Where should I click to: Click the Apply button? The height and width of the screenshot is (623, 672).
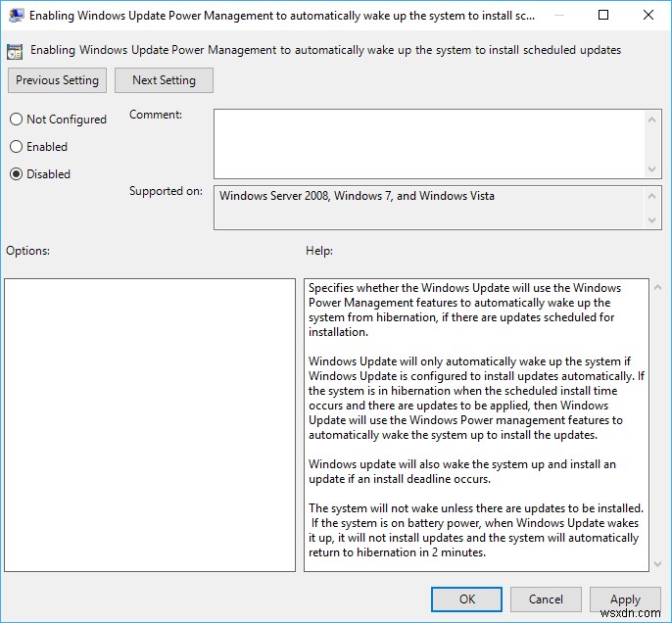coord(625,599)
